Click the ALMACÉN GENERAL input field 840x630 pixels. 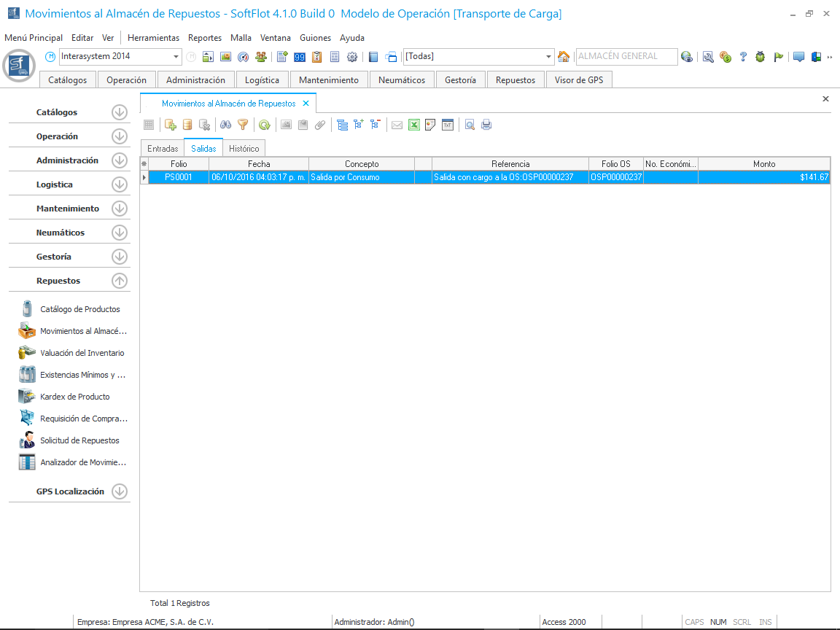pyautogui.click(x=625, y=57)
